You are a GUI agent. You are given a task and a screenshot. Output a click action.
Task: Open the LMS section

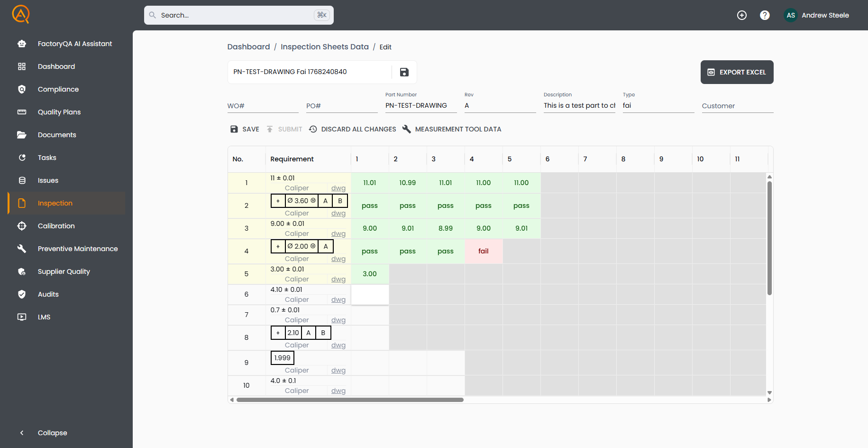click(44, 317)
